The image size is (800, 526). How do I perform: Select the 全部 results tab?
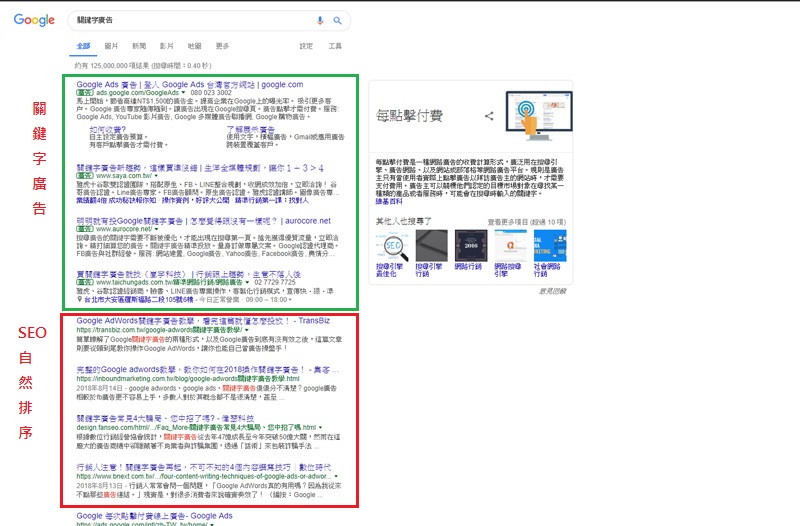(83, 46)
